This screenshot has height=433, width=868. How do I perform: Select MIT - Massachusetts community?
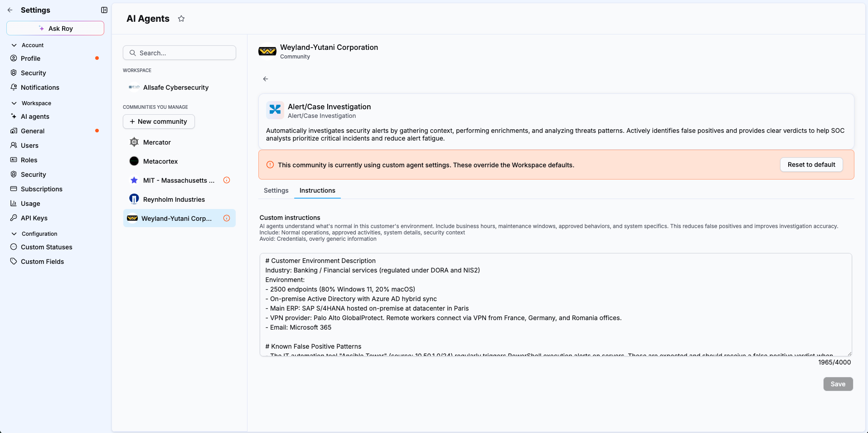coord(179,180)
